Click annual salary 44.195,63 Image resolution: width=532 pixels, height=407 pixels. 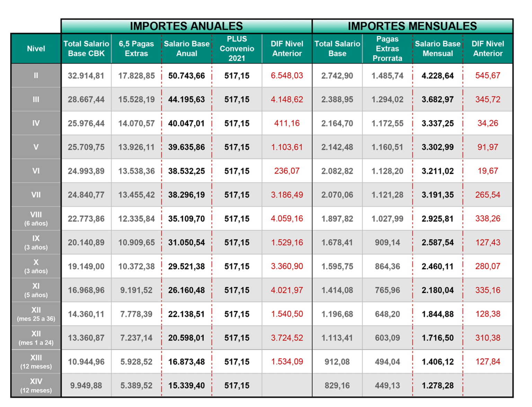[187, 99]
